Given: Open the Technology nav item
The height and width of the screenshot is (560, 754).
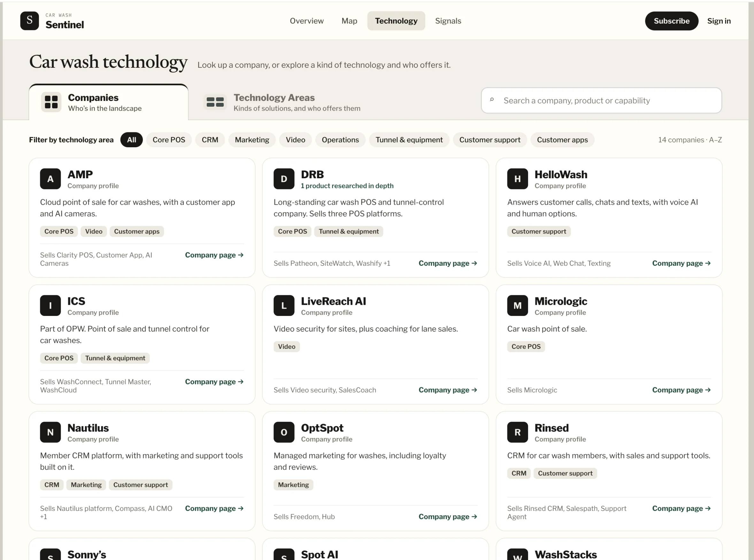Looking at the screenshot, I should click(396, 21).
